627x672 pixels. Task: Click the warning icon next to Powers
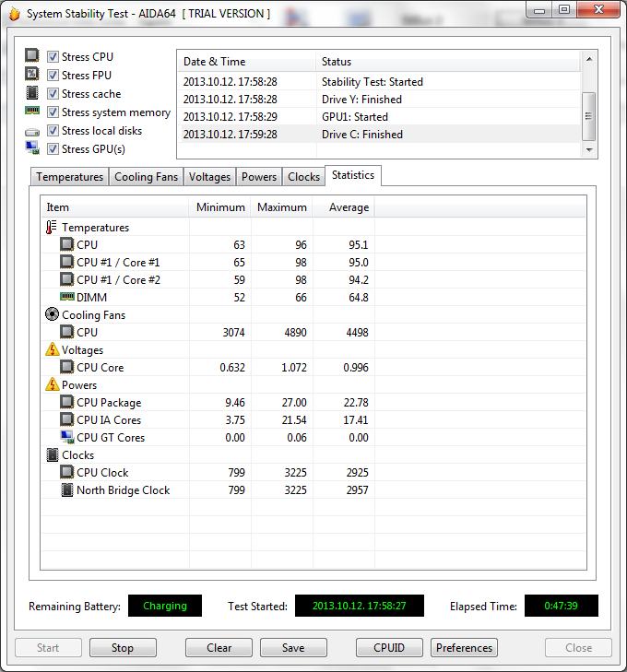click(x=52, y=384)
